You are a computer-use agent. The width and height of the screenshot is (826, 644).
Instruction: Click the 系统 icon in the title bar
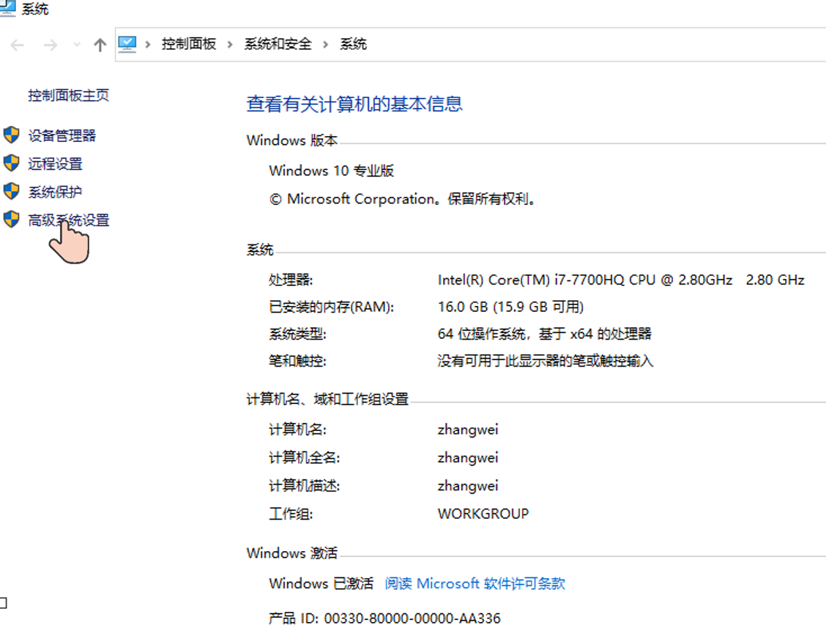pyautogui.click(x=9, y=9)
